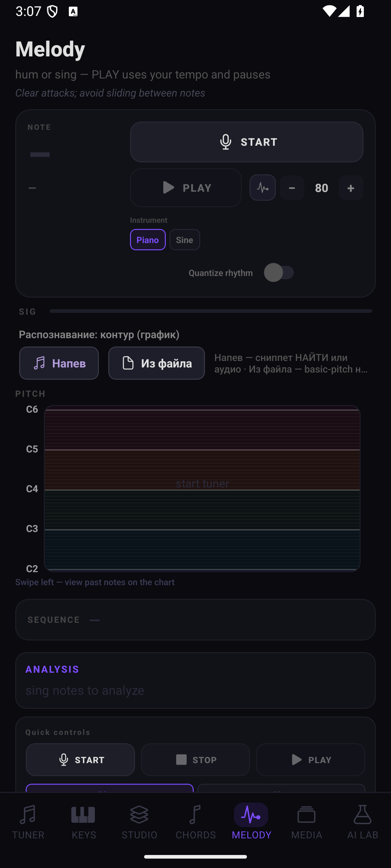Tap the waveform metronome icon button
The height and width of the screenshot is (868, 391).
point(262,188)
